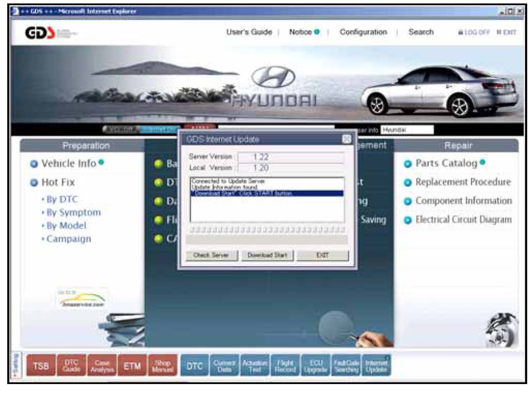Image resolution: width=532 pixels, height=393 pixels.
Task: Select the blue DTC toolbar button
Action: point(194,366)
